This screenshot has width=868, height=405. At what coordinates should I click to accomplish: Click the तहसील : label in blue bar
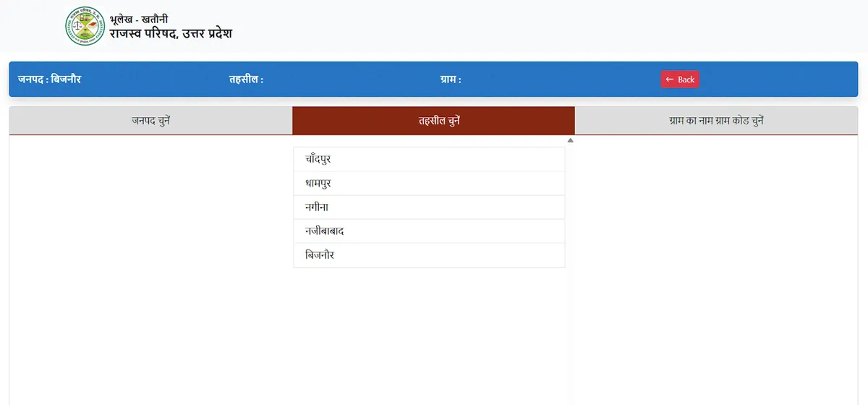[x=246, y=80]
